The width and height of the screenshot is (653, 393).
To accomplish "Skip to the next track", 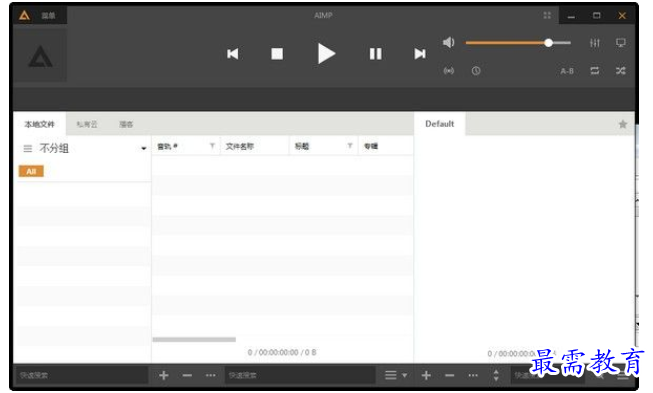I will tap(420, 54).
